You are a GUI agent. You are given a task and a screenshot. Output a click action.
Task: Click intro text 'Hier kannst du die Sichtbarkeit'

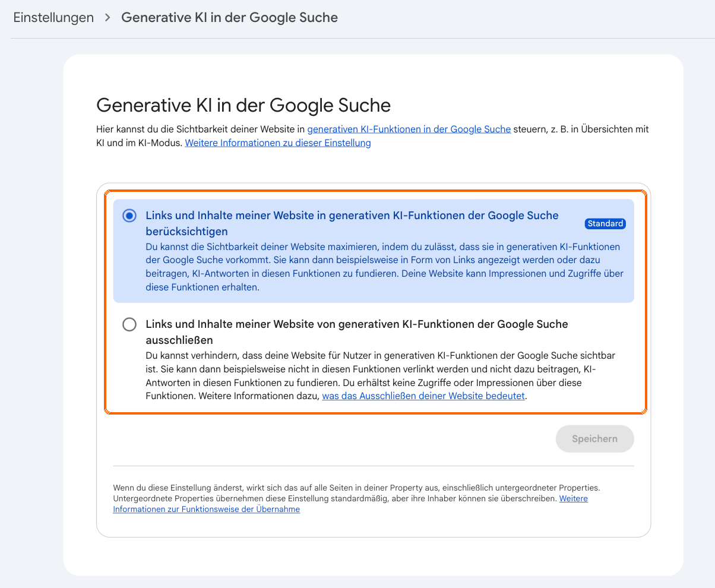[372, 136]
